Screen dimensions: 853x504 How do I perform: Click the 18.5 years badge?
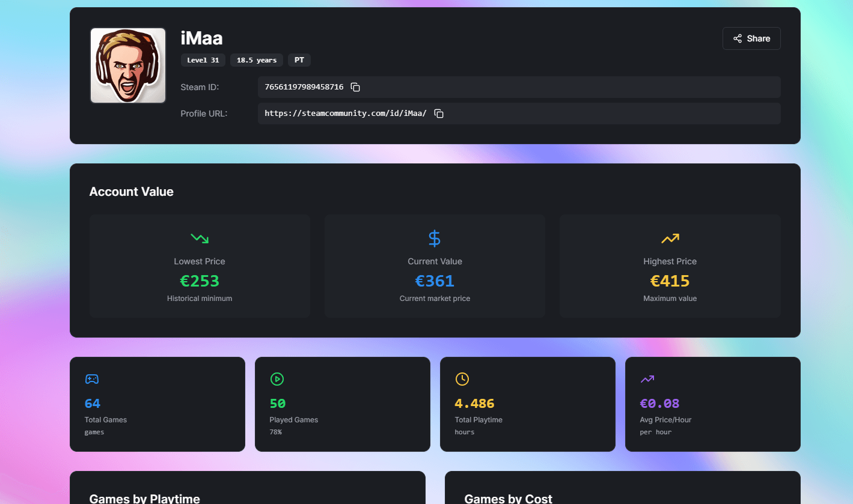[257, 60]
